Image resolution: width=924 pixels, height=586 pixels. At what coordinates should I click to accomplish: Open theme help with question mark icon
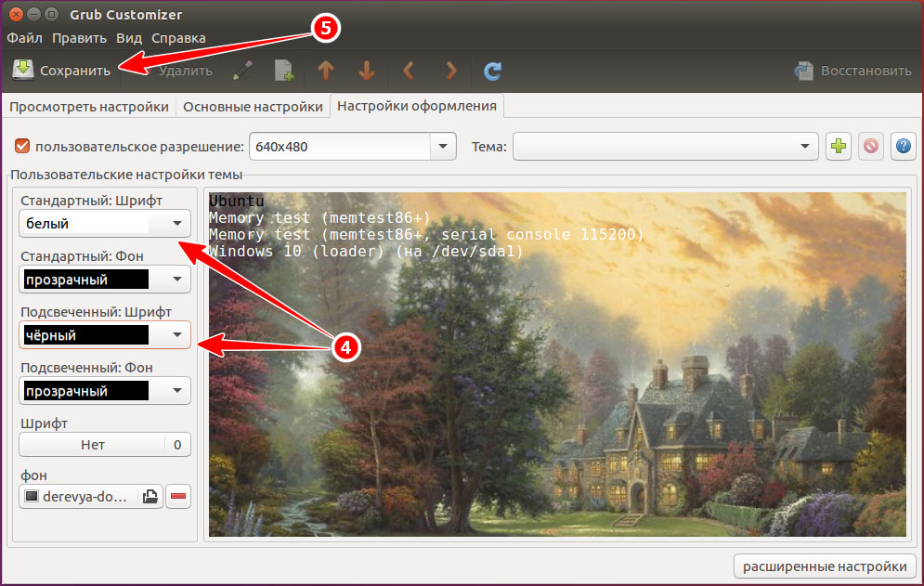pos(904,146)
